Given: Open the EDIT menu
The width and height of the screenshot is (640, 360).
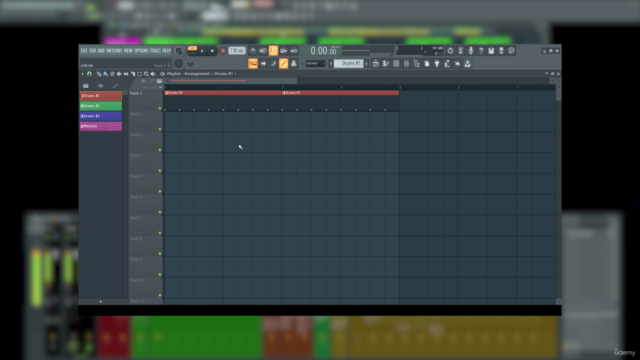Looking at the screenshot, I should coord(93,51).
